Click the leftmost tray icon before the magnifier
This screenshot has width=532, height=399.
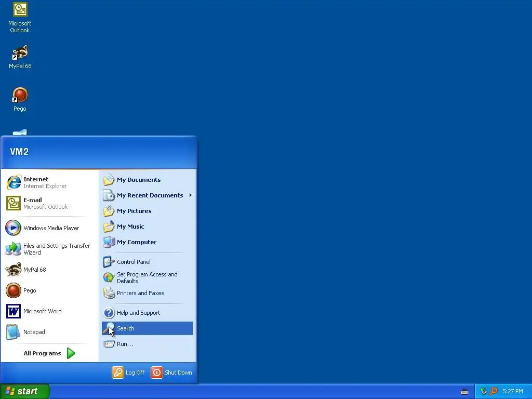click(x=484, y=391)
